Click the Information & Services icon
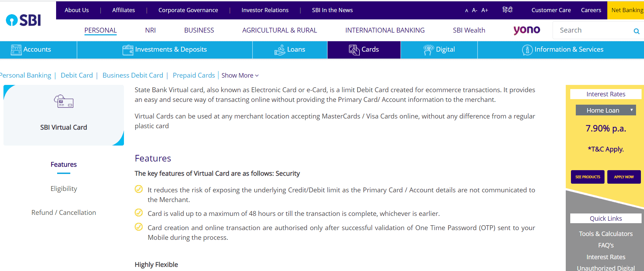The width and height of the screenshot is (644, 271). pyautogui.click(x=527, y=50)
